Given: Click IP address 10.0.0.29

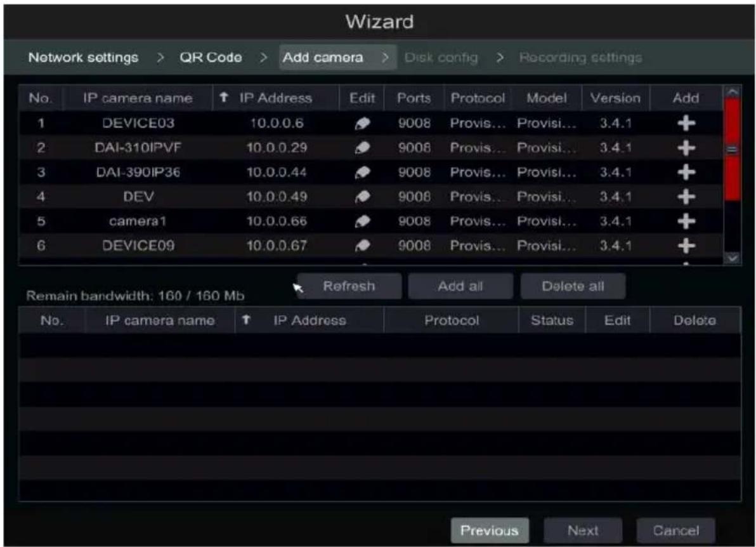Looking at the screenshot, I should coord(277,148).
